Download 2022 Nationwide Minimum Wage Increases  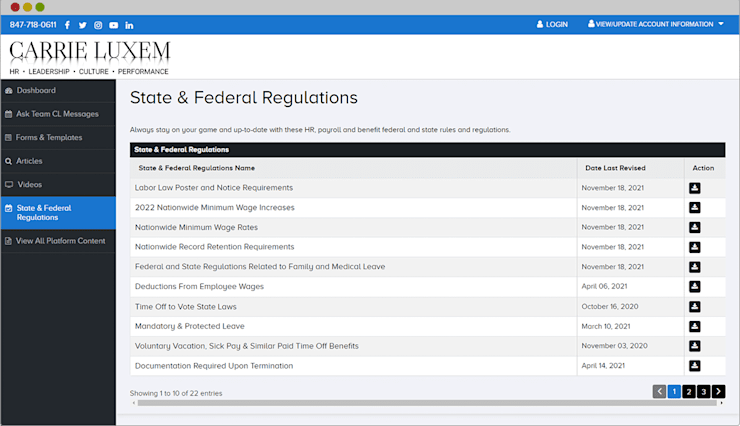pyautogui.click(x=695, y=208)
